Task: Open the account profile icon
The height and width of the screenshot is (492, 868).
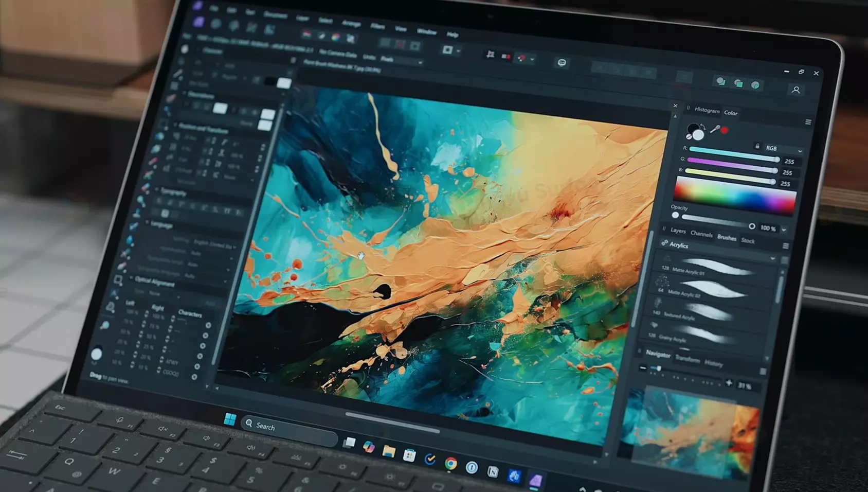Action: (795, 90)
